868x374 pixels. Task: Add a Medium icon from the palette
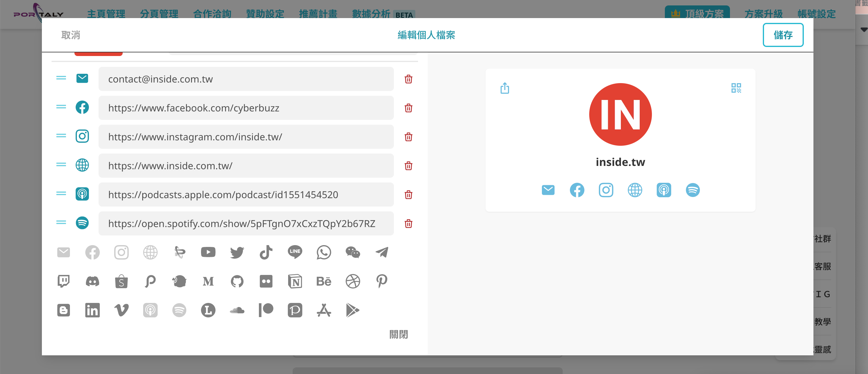point(208,281)
